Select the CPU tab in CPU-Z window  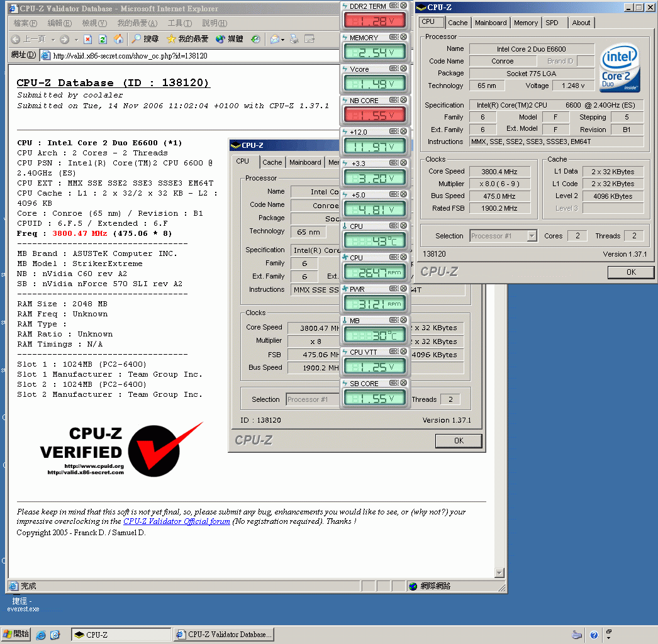(431, 22)
